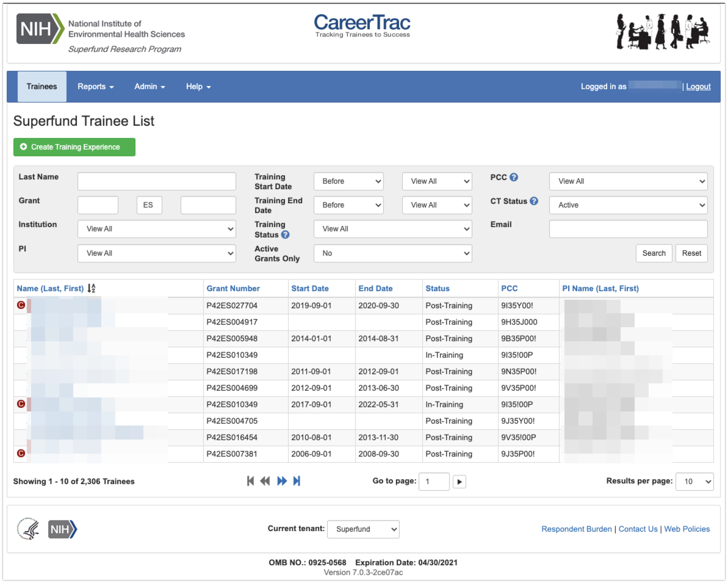Click the CT Status help icon
728x583 pixels.
[x=534, y=201]
